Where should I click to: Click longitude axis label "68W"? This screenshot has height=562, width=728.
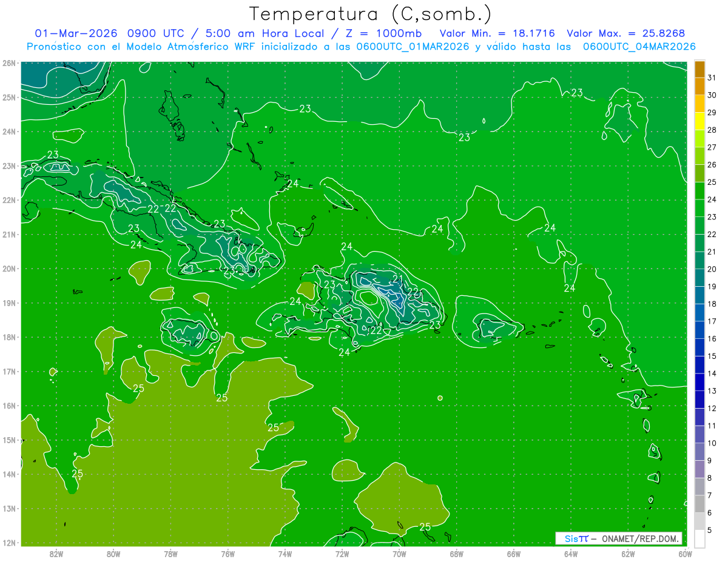tap(456, 554)
